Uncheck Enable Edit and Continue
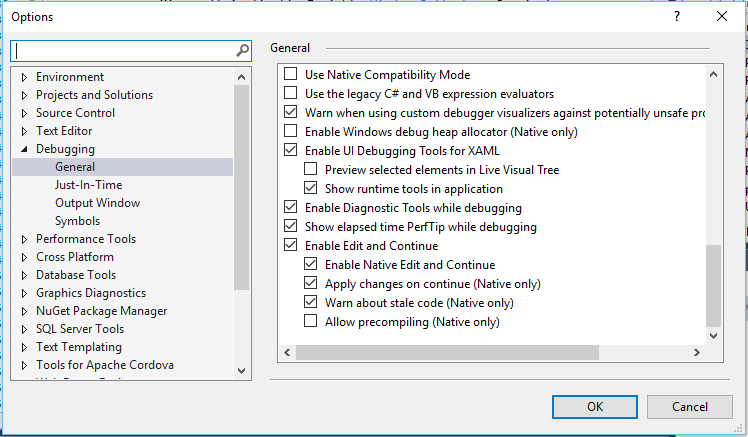This screenshot has width=748, height=437. pyautogui.click(x=292, y=246)
